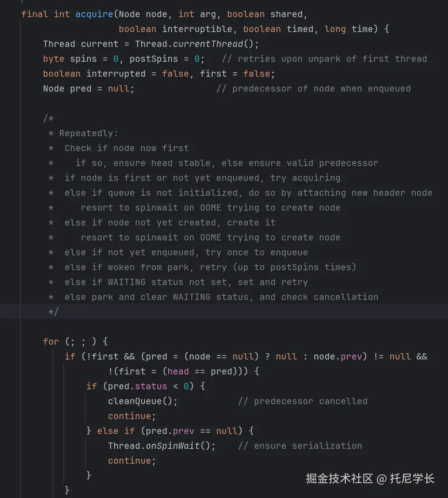
Task: Click the "Check if node now first" comment
Action: 127,148
